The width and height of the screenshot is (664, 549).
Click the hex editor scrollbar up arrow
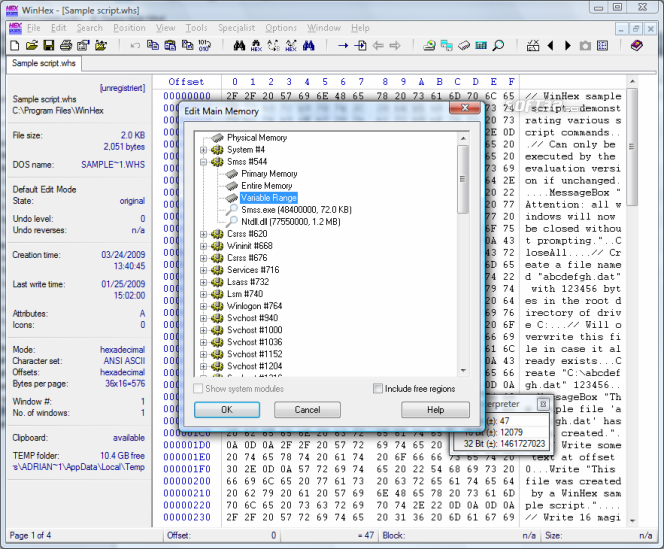tap(632, 81)
